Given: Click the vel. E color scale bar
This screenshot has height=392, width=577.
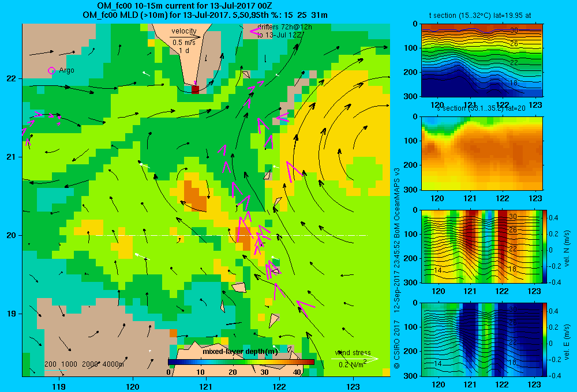Looking at the screenshot, I should (x=545, y=339).
